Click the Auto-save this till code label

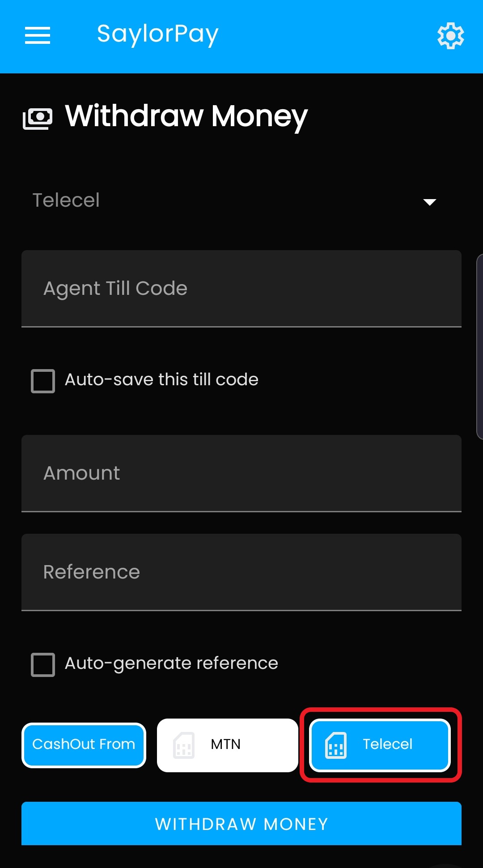click(161, 379)
